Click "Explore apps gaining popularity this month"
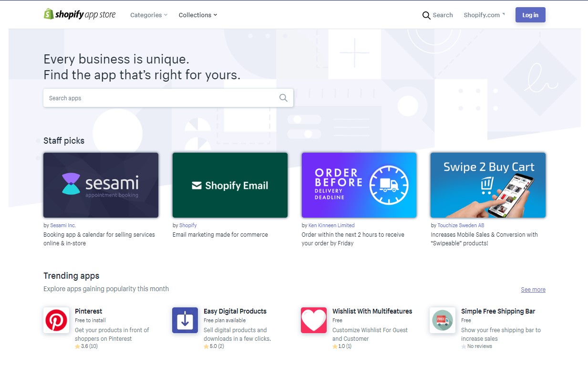The image size is (588, 378). click(x=106, y=289)
